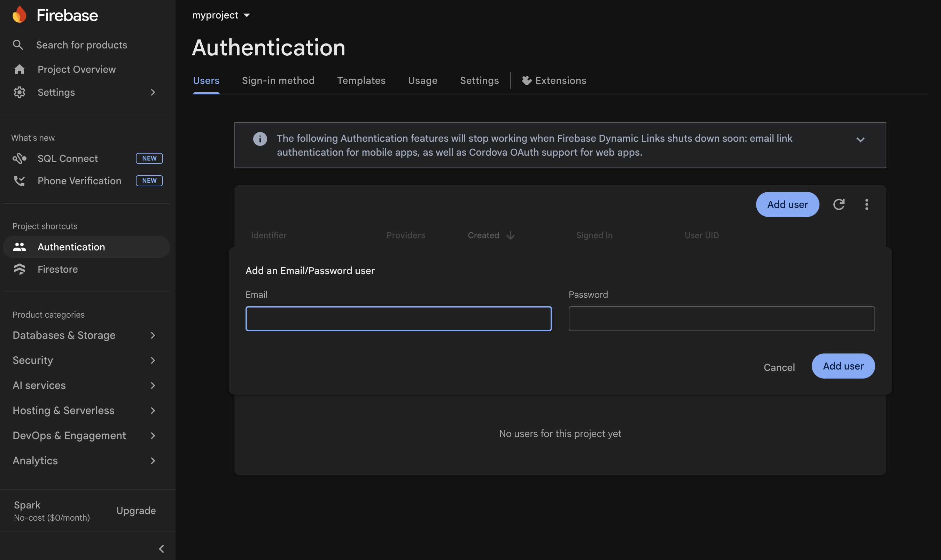The width and height of the screenshot is (941, 560).
Task: Click the Authentication page heading
Action: (x=269, y=48)
